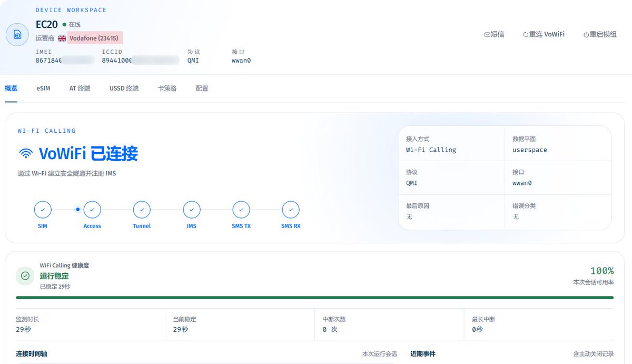
Task: Open the 短信 messages button
Action: tap(494, 34)
